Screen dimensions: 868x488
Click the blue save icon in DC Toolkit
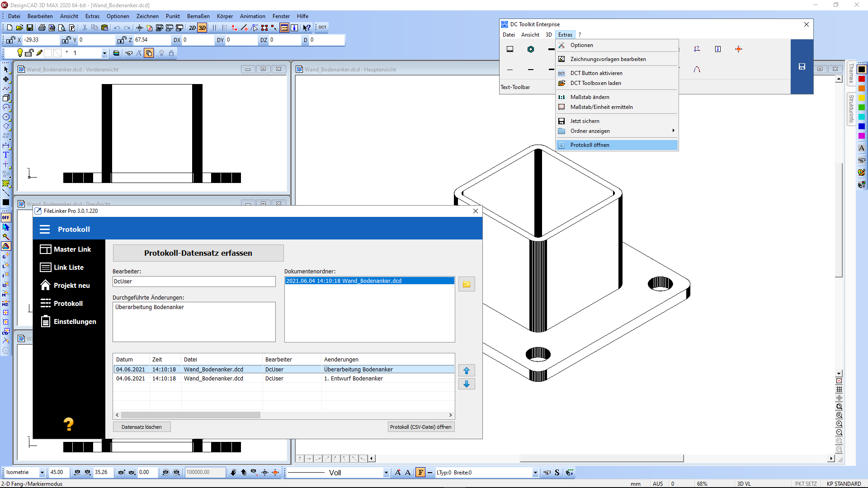(x=802, y=66)
